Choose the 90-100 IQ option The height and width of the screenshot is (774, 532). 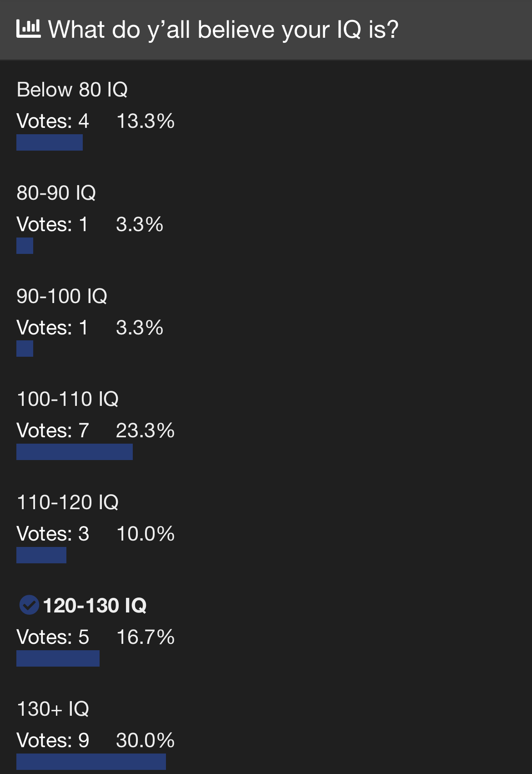click(x=62, y=296)
